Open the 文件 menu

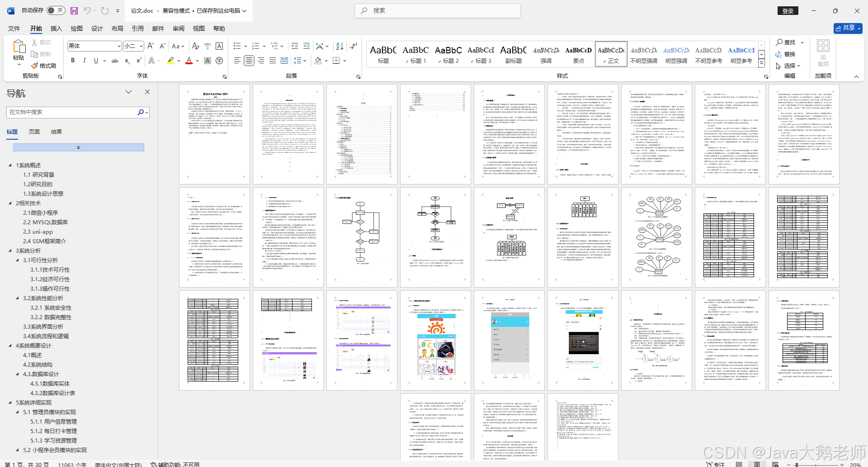point(14,28)
